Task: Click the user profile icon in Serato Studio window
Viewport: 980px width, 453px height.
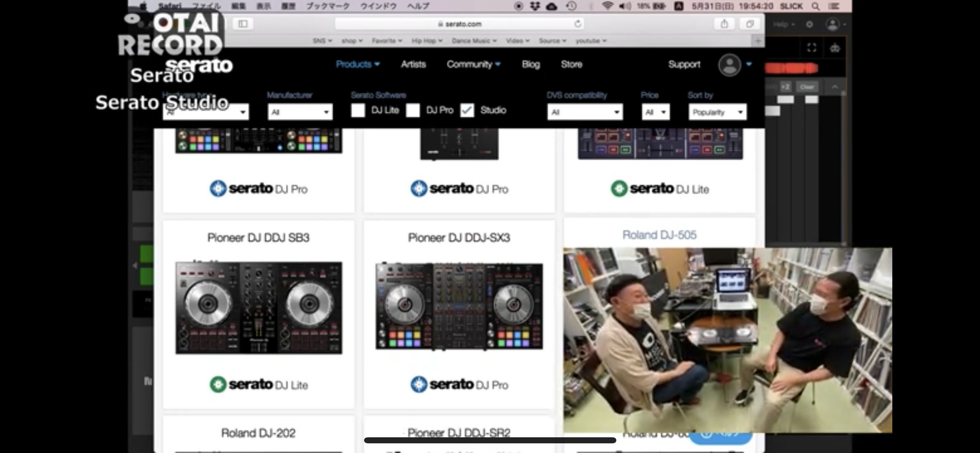Action: pyautogui.click(x=832, y=25)
